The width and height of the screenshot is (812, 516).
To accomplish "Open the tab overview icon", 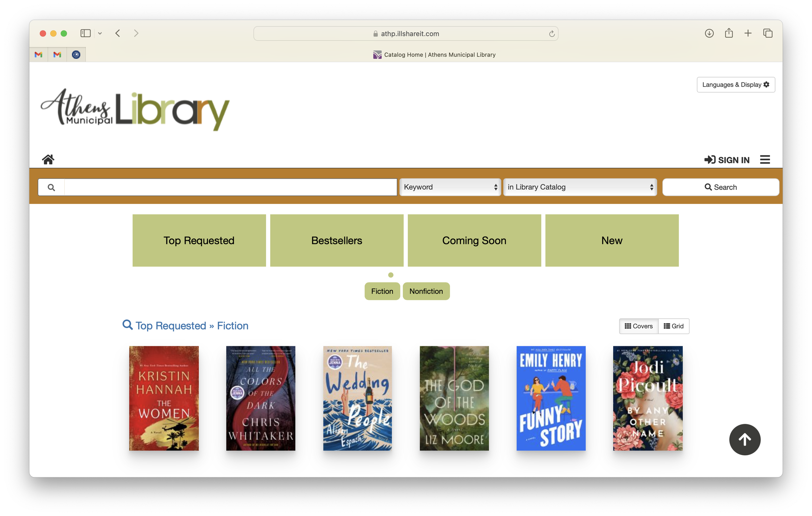I will pyautogui.click(x=768, y=33).
